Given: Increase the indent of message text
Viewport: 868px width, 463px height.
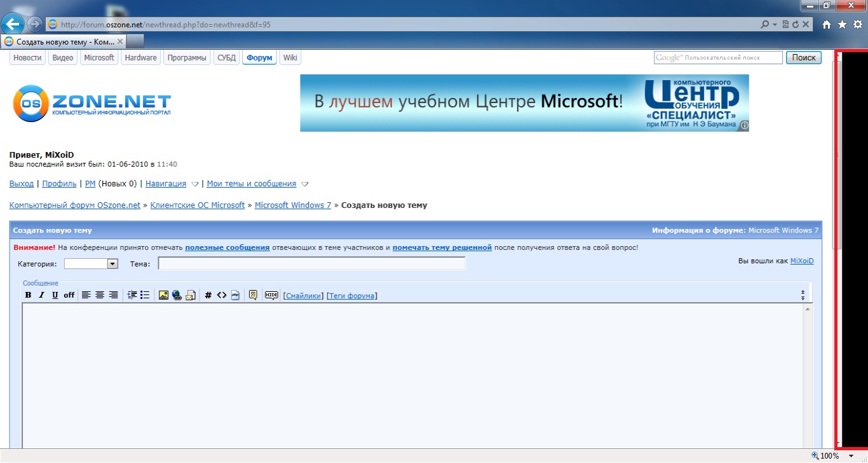Looking at the screenshot, I should [132, 295].
